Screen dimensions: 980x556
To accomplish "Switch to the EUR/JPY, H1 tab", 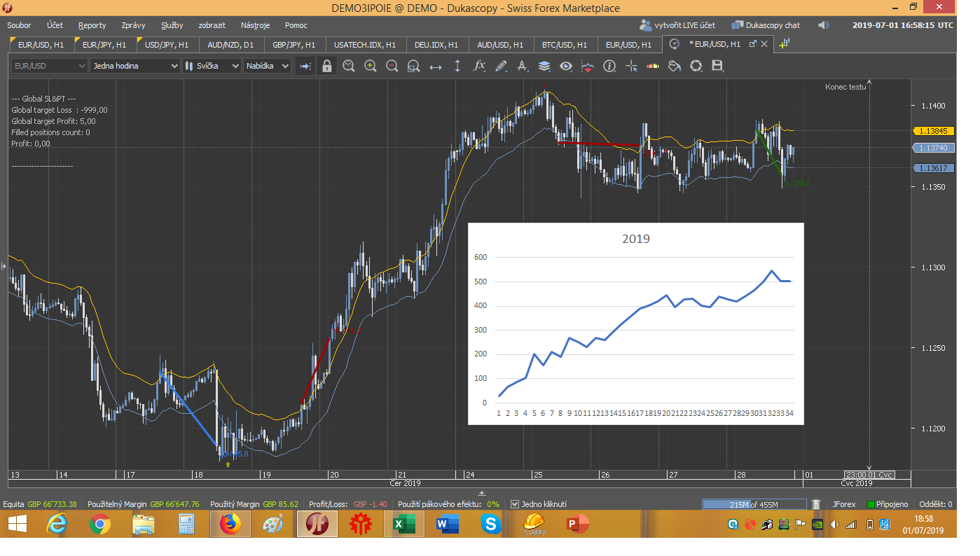I will coord(104,44).
